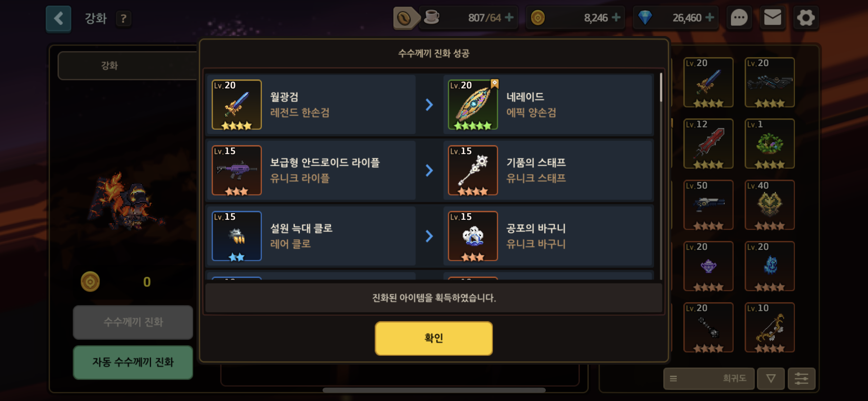Go back with the arrow icon
This screenshot has height=401, width=868.
(59, 19)
